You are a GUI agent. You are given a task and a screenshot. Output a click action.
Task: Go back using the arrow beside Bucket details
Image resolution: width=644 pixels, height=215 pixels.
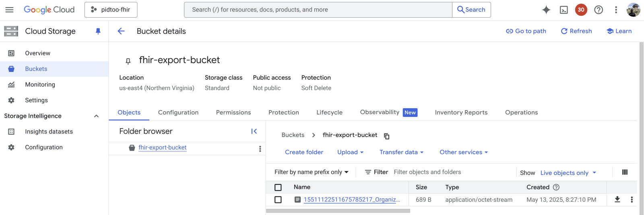click(121, 31)
